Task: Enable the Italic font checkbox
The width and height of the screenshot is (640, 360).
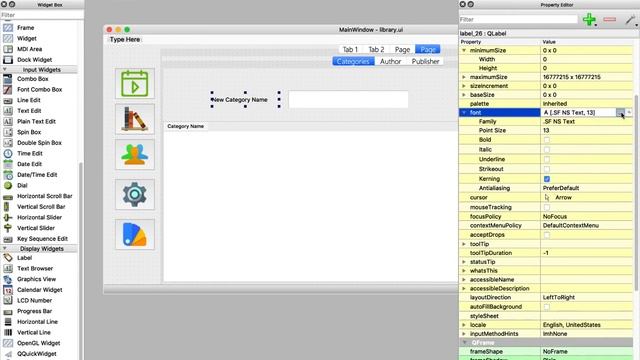Action: click(x=547, y=149)
